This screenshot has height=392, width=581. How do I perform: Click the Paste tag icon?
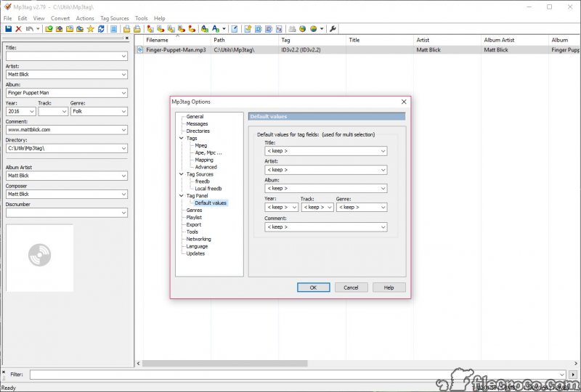point(137,29)
